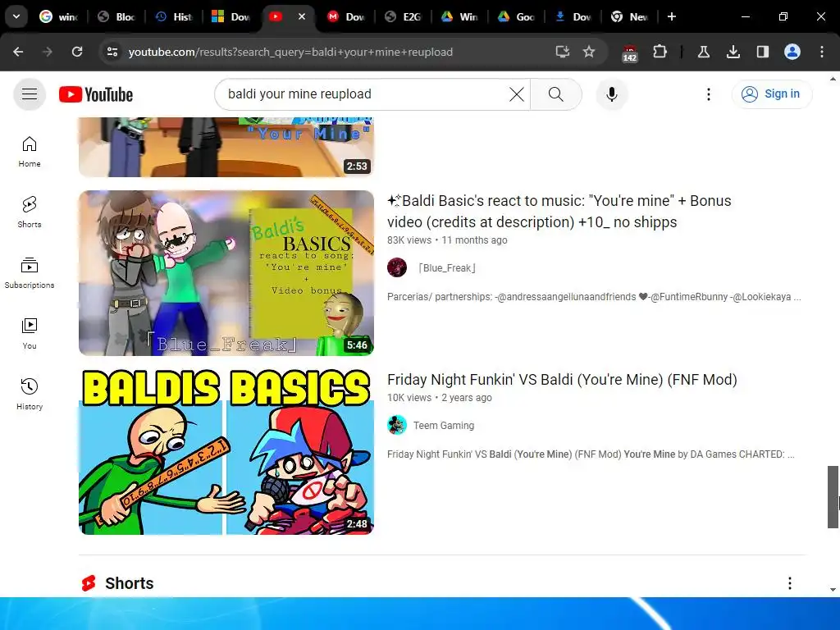This screenshot has width=840, height=630.
Task: Open a new browser tab
Action: click(672, 16)
